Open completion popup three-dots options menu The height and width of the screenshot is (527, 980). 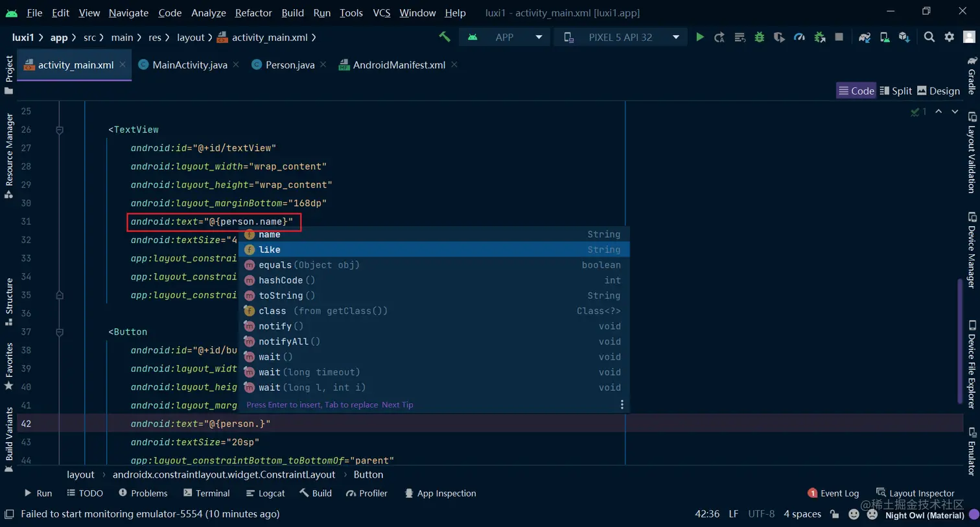[622, 404]
